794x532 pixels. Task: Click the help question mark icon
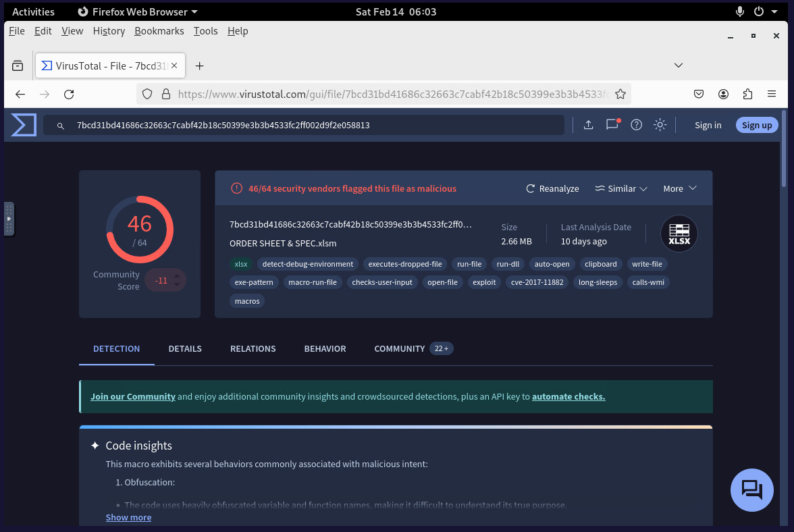tap(636, 125)
